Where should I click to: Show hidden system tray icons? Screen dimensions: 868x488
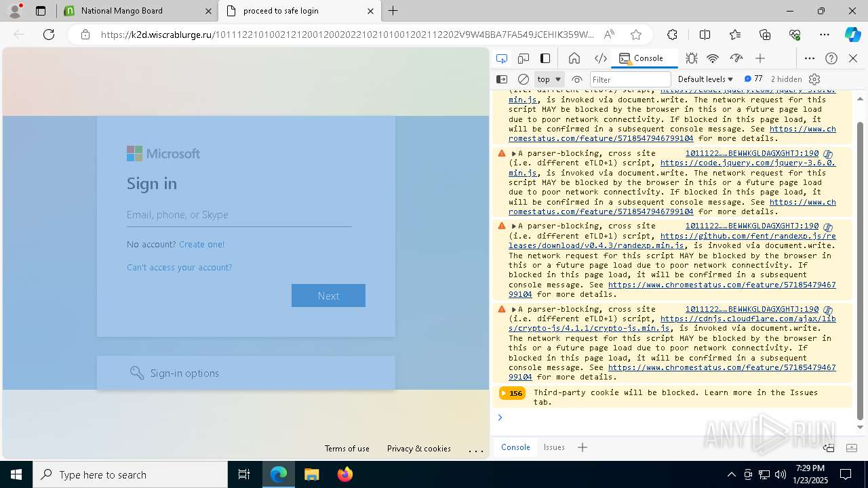click(x=731, y=474)
